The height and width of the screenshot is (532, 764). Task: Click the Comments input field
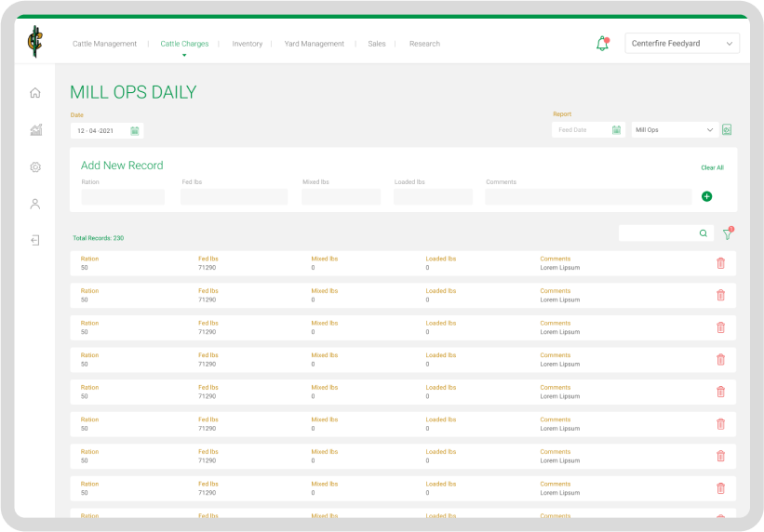coord(588,197)
